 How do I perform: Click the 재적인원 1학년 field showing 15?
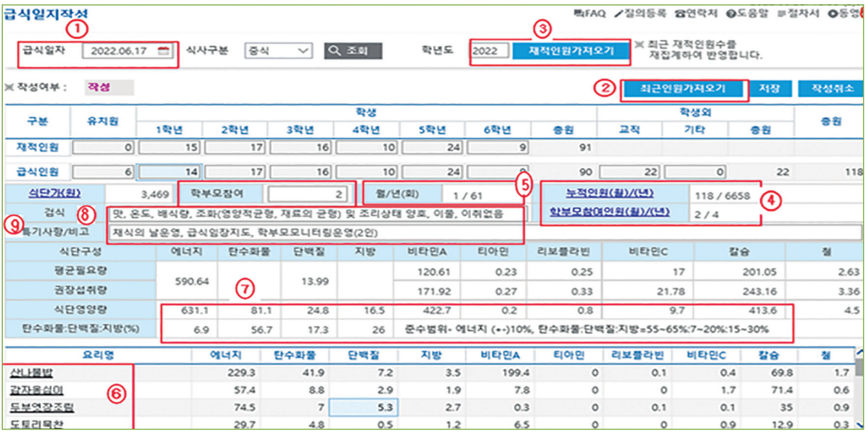click(170, 147)
